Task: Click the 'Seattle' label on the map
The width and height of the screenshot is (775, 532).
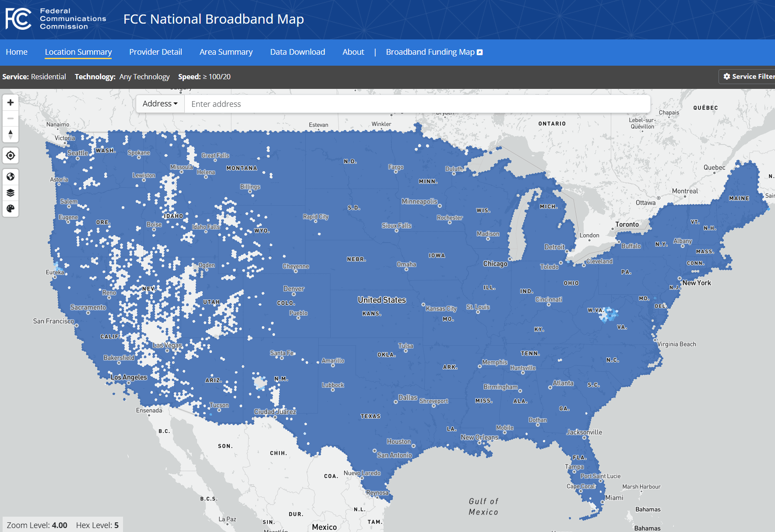Action: point(77,153)
